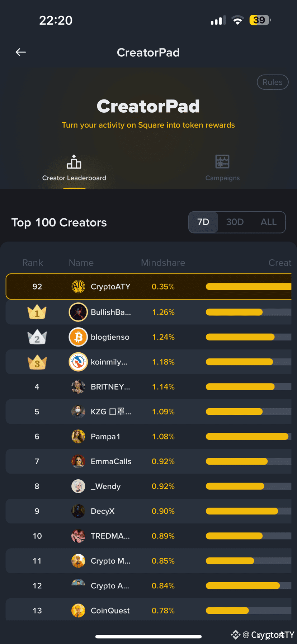The image size is (297, 644).
Task: Open the Rules button
Action: [273, 82]
